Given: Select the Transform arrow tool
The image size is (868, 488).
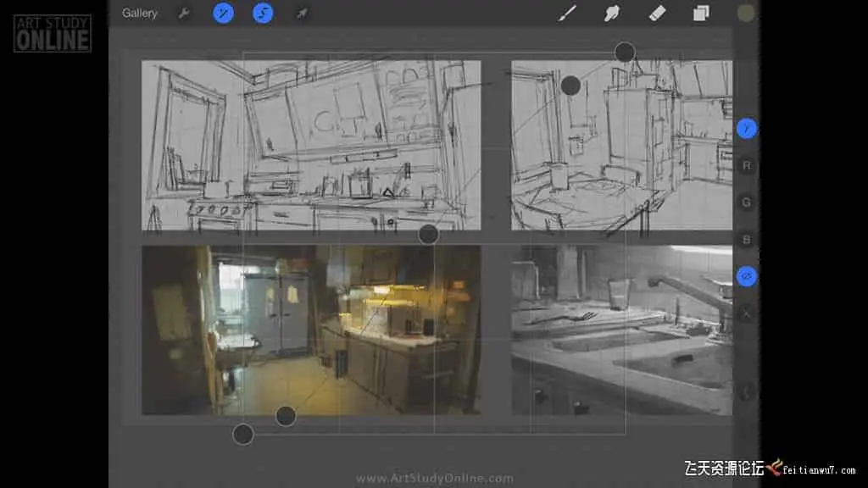Looking at the screenshot, I should [x=303, y=14].
